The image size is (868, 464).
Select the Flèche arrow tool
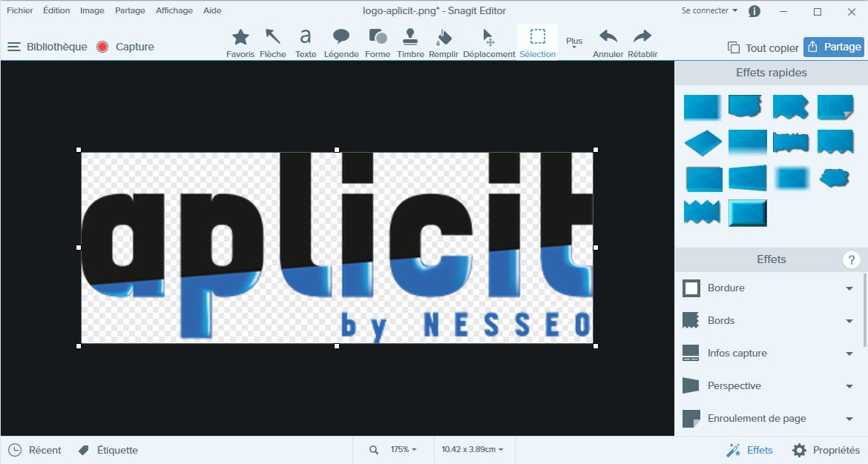coord(273,43)
